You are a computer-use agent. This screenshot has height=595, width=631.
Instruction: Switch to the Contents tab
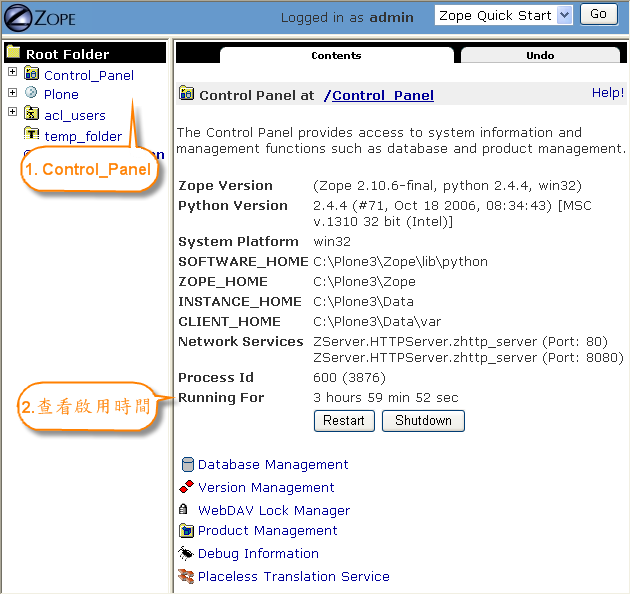[x=336, y=56]
